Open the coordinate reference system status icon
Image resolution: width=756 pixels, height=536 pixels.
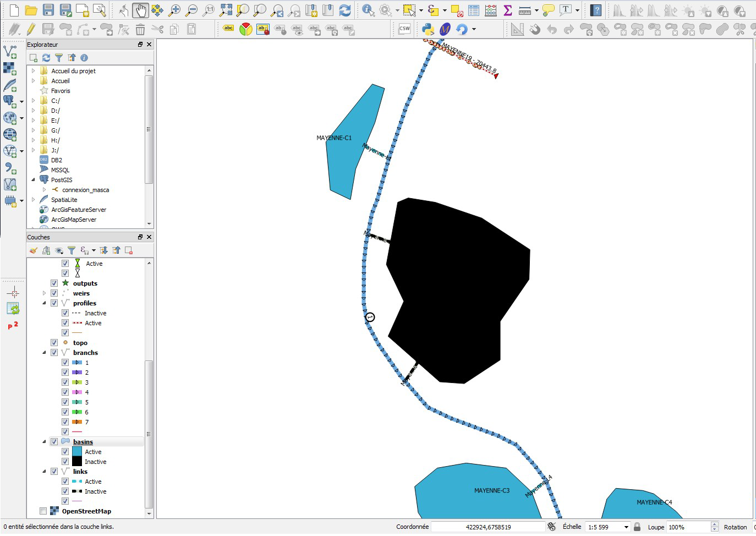[552, 527]
